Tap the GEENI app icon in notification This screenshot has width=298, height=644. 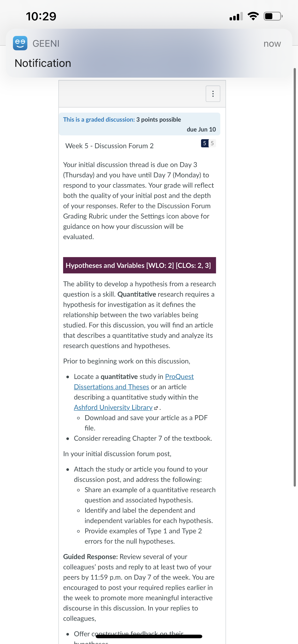coord(20,43)
